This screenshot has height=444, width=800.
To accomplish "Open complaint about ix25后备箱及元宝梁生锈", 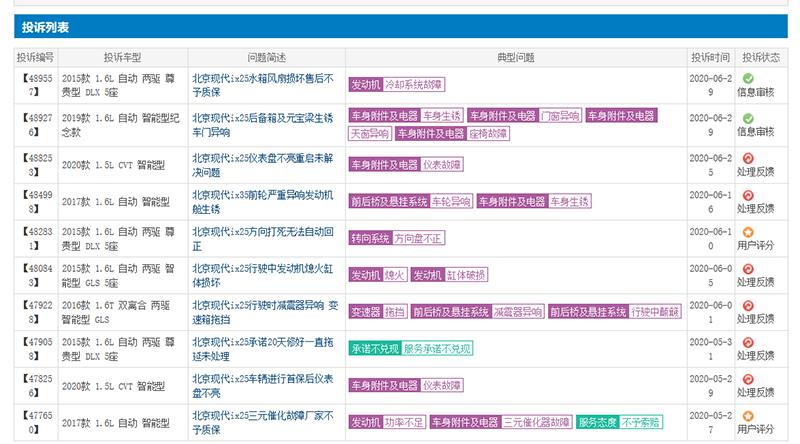I will 263,125.
